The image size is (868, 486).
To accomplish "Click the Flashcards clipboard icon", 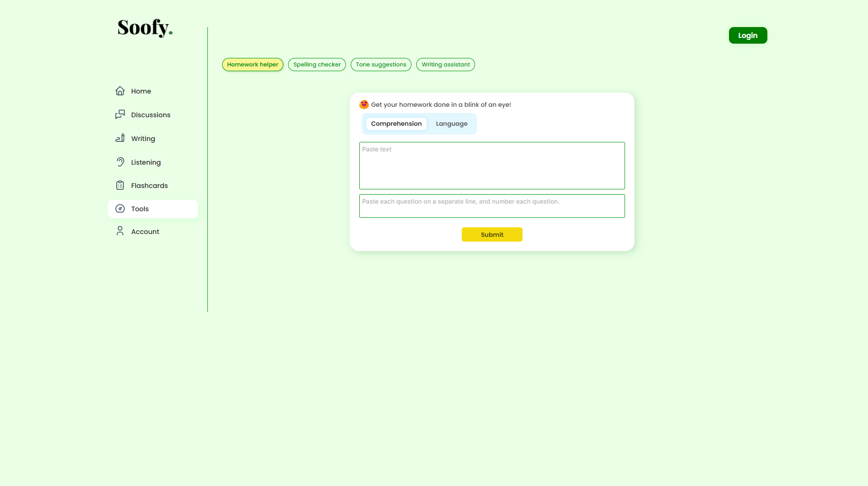I will [120, 185].
